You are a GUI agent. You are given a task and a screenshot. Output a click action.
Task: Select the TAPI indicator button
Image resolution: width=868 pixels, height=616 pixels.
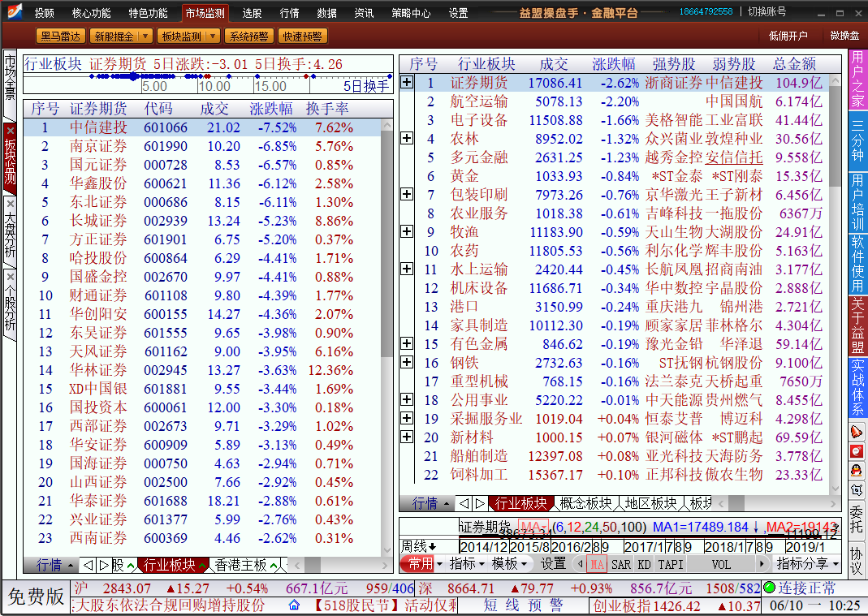[671, 565]
